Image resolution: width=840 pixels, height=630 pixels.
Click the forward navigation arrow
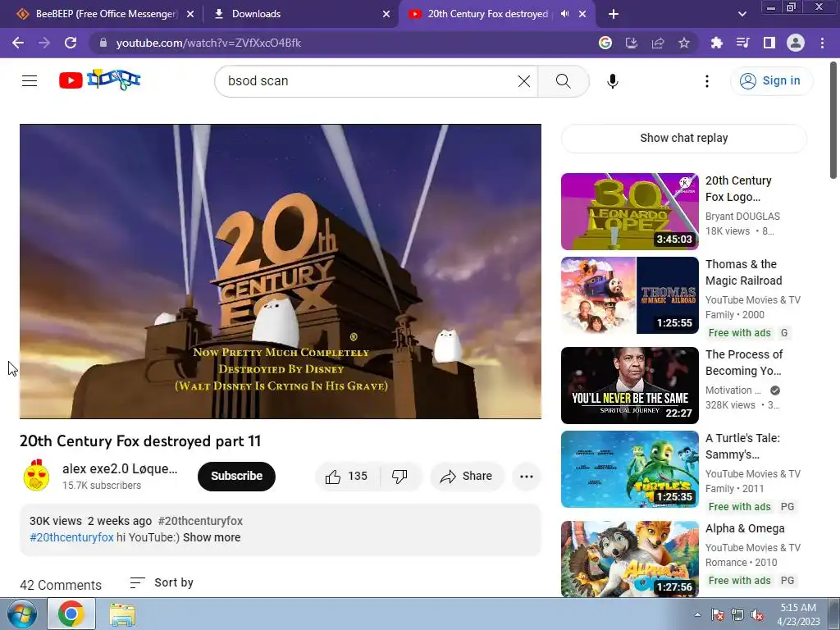click(44, 43)
